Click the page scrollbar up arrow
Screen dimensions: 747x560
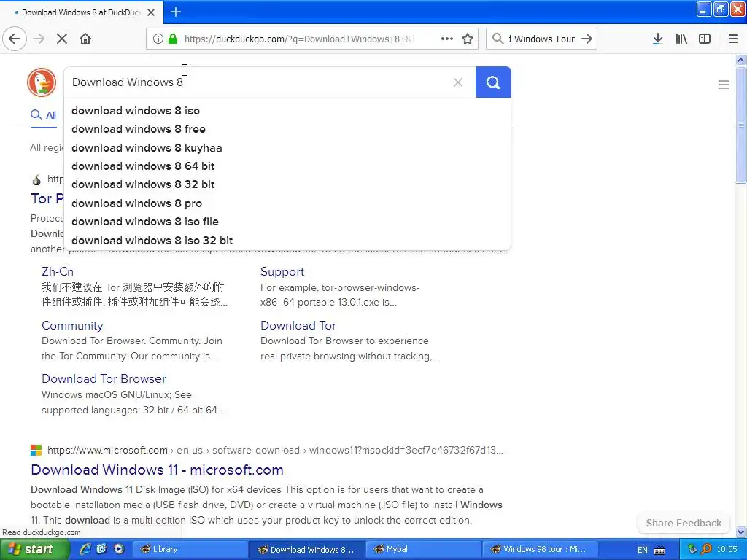pos(741,60)
